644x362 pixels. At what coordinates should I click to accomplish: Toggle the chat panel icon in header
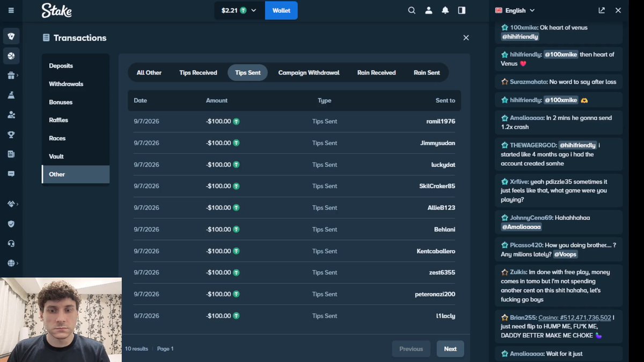(462, 10)
